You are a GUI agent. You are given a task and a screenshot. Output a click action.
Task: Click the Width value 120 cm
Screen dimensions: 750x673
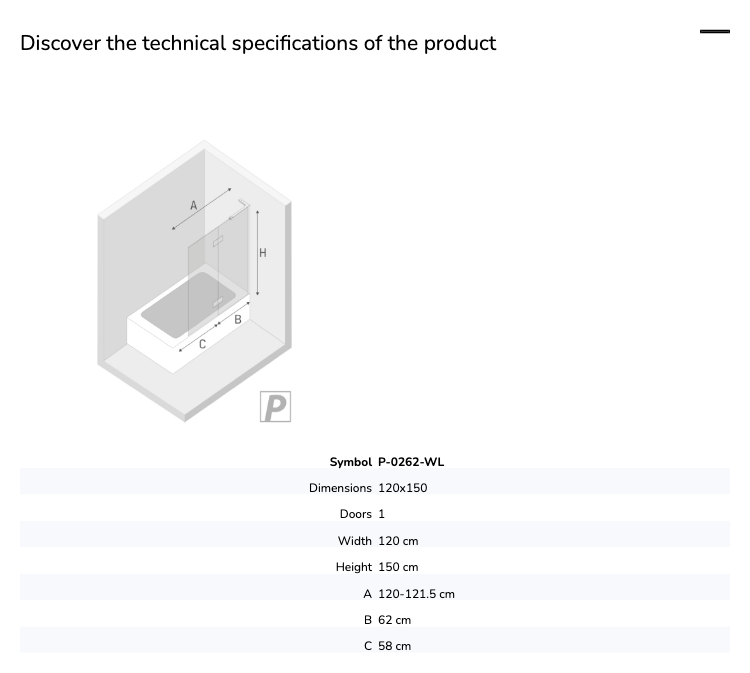pyautogui.click(x=398, y=541)
